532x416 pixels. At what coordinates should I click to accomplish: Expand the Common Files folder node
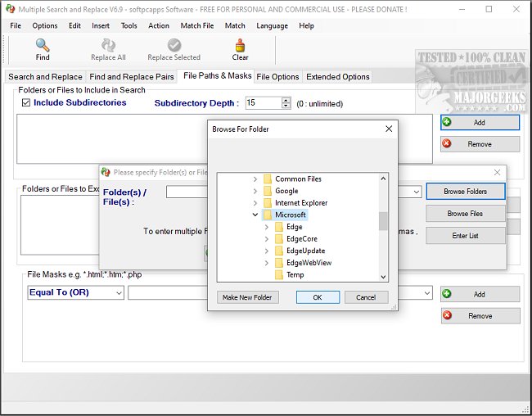coord(255,179)
